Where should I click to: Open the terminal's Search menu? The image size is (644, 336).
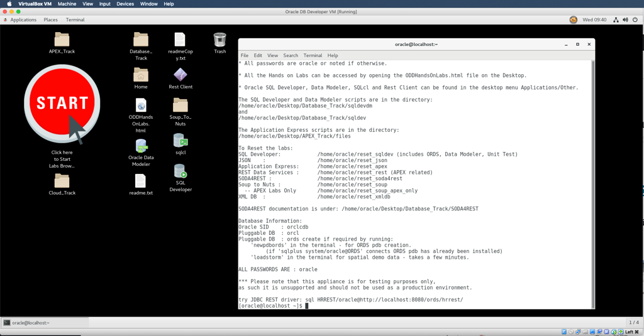tap(291, 55)
